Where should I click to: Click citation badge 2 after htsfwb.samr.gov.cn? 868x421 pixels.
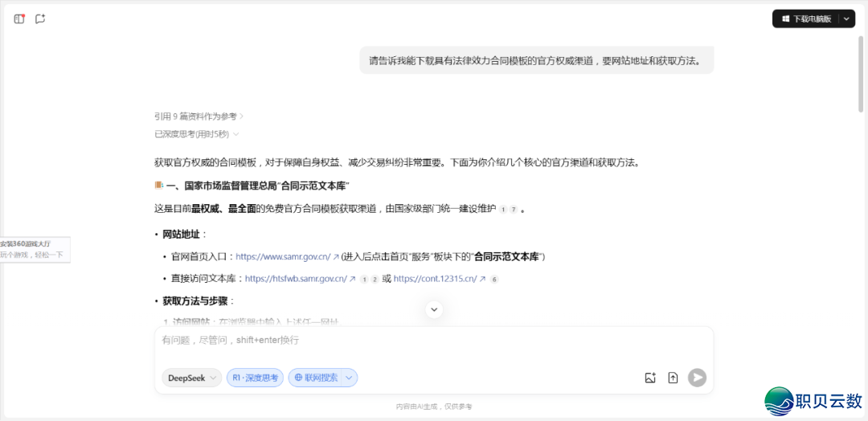375,280
